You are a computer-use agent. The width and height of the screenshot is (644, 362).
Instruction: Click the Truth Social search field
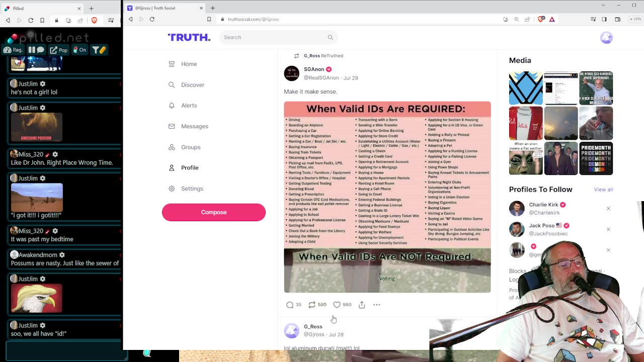[278, 37]
